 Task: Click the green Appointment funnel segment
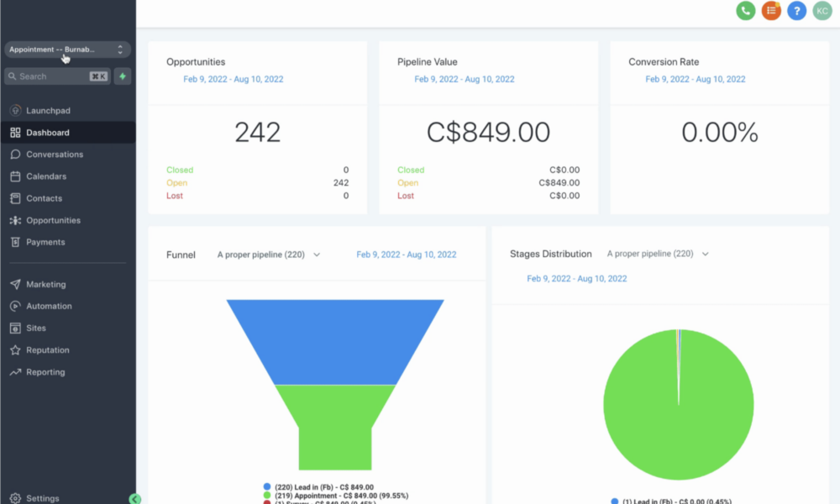[335, 427]
